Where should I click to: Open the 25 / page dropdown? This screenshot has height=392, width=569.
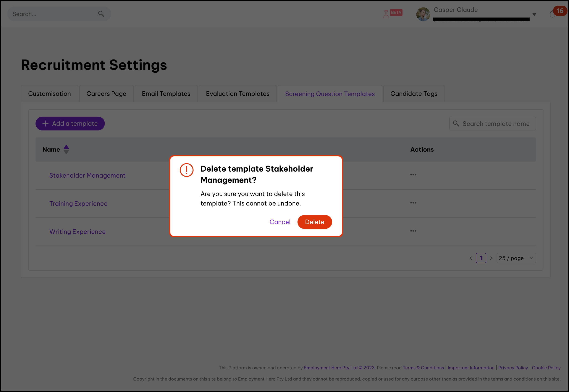(x=516, y=258)
